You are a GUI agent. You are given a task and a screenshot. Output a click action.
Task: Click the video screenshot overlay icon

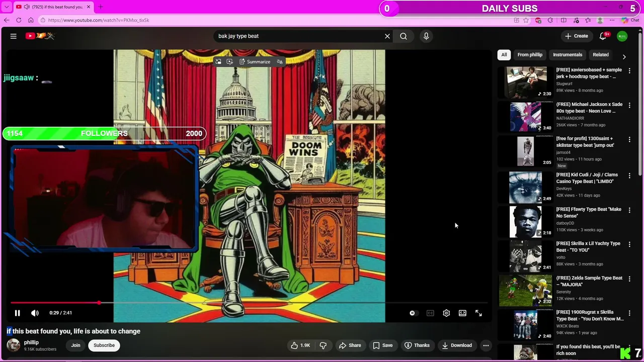click(x=230, y=62)
